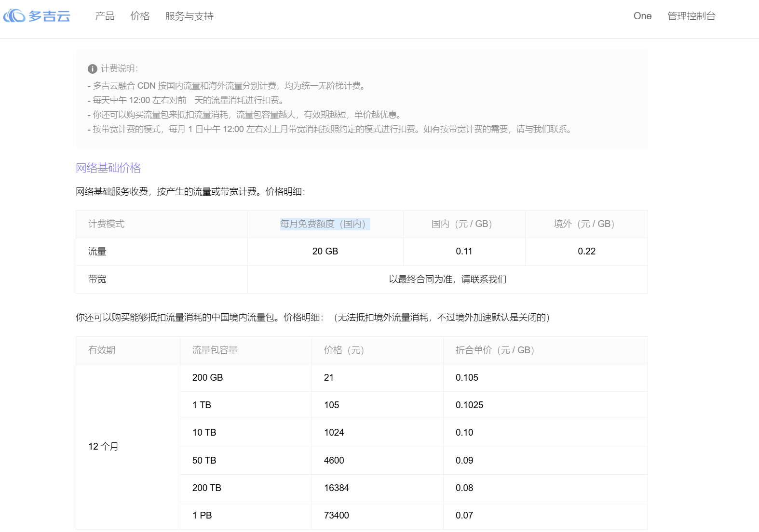Click the 多吉云 cloud logo

37,16
